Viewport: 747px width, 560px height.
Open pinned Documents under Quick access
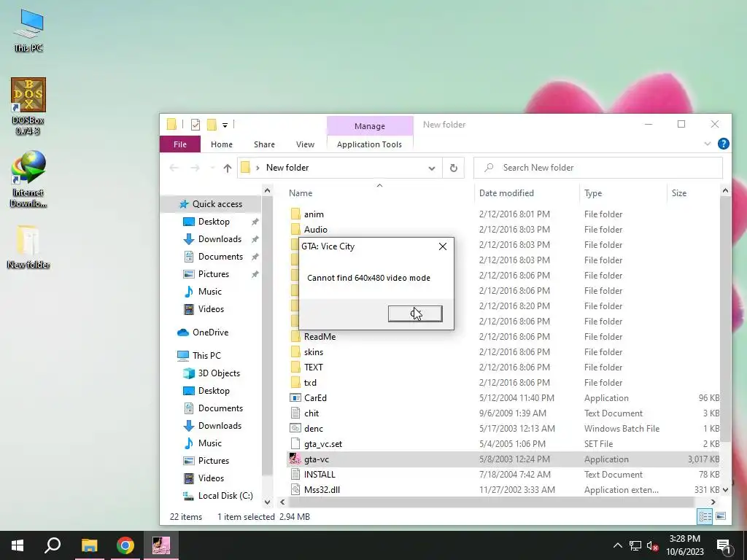click(220, 257)
